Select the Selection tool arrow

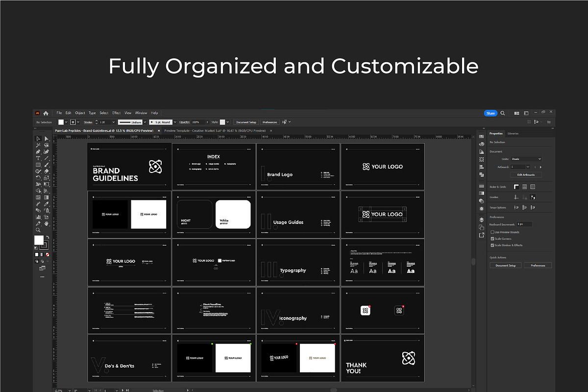[38, 139]
